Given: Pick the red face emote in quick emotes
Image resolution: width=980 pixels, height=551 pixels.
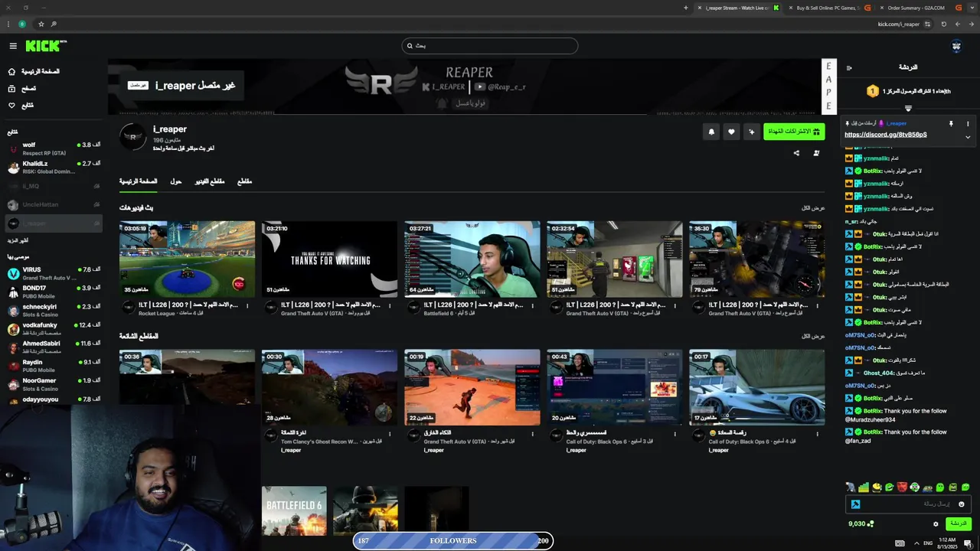Looking at the screenshot, I should tap(902, 487).
